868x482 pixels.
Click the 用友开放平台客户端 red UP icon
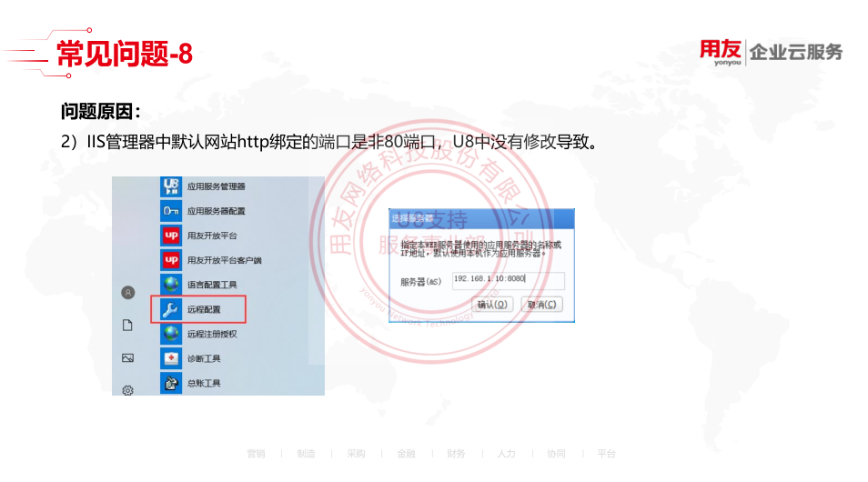click(171, 259)
